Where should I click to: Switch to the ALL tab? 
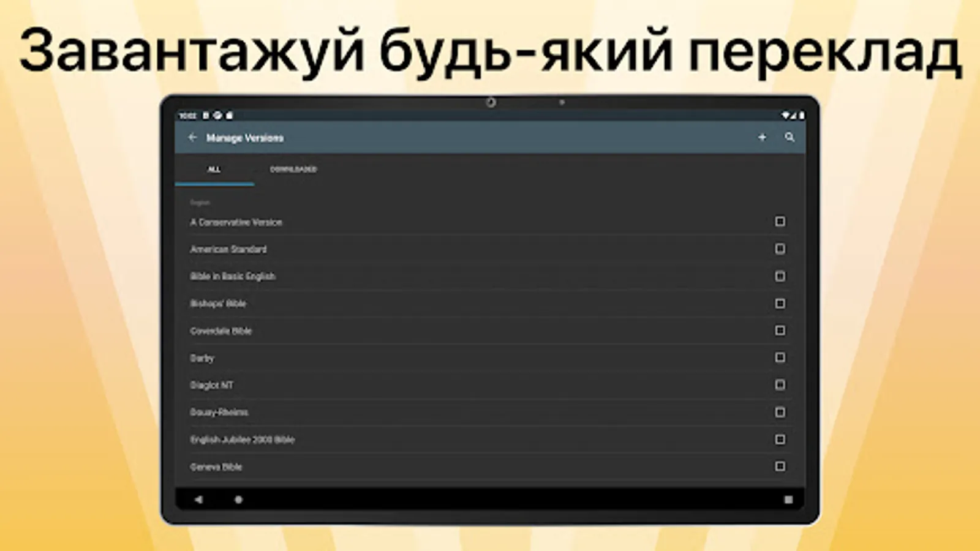[214, 170]
